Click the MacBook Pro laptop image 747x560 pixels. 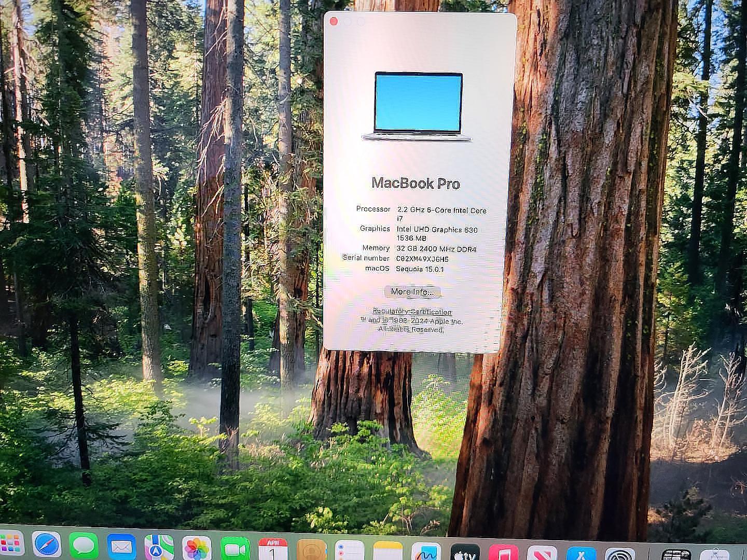click(418, 106)
